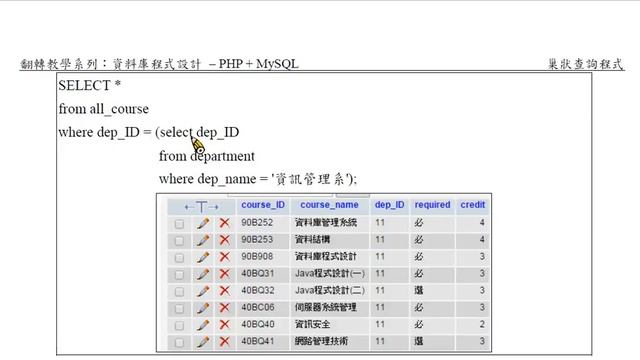This screenshot has width=640, height=360.
Task: Check the checkbox for row 40BQ31
Action: (x=179, y=275)
